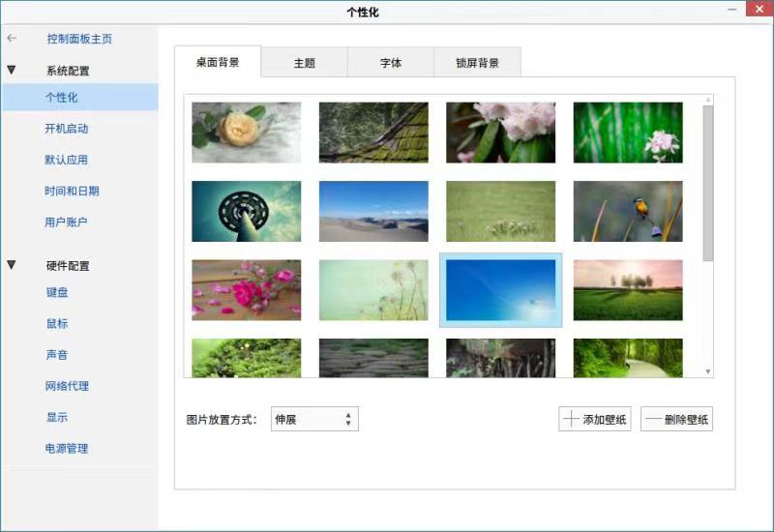Image resolution: width=774 pixels, height=532 pixels.
Task: Open the 图片放置方式 dropdown showing 伸展
Action: 314,419
